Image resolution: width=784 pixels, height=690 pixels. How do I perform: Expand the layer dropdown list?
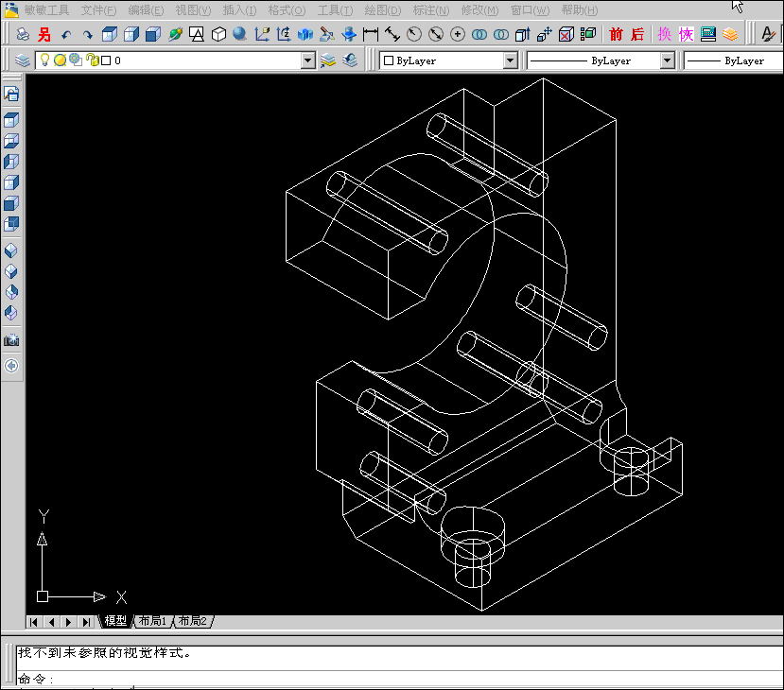point(308,60)
